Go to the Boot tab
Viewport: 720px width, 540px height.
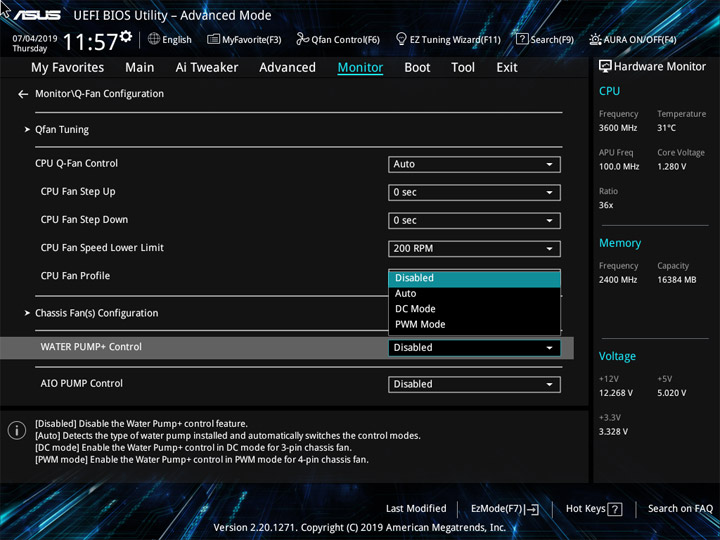coord(417,68)
